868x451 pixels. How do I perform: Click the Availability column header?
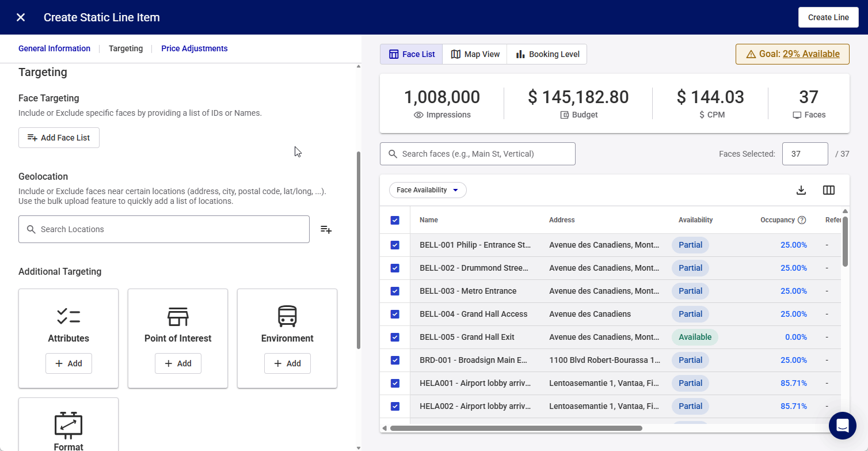coord(695,220)
